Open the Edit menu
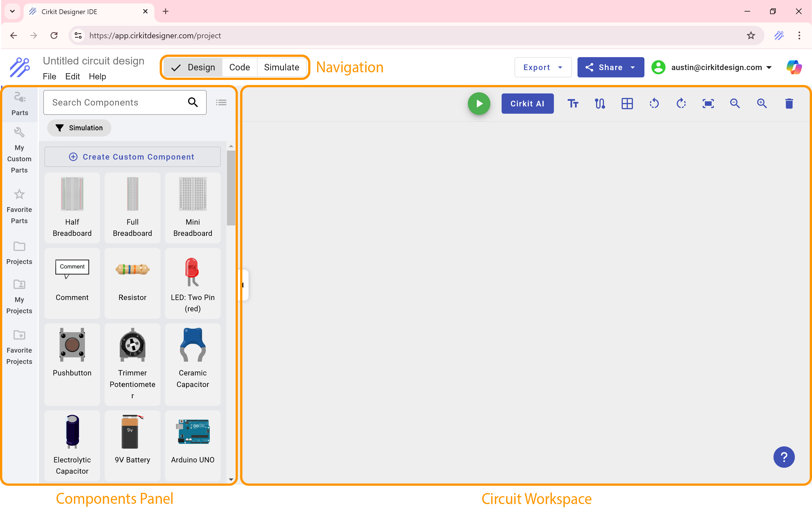This screenshot has height=508, width=812. (73, 76)
